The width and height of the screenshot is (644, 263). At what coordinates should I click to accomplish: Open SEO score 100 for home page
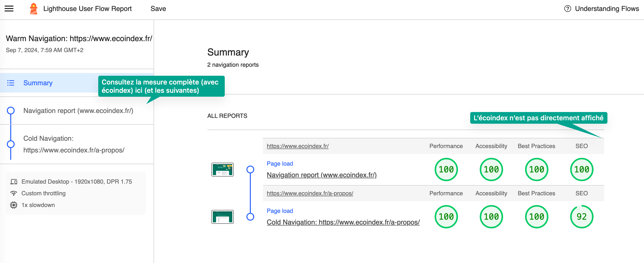pos(582,169)
